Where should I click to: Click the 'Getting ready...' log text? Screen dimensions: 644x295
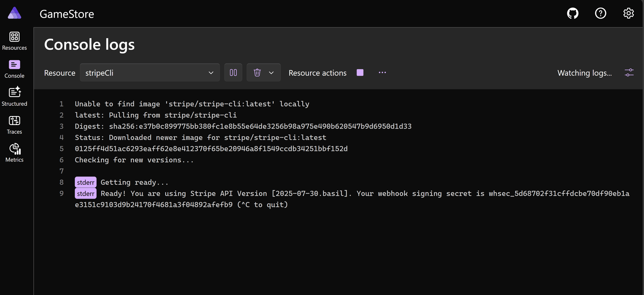tap(134, 182)
